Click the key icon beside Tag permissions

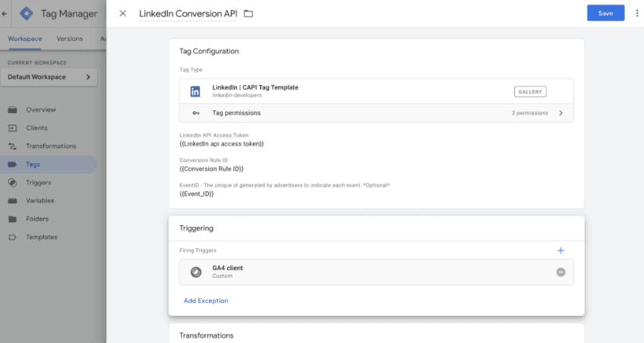point(196,113)
